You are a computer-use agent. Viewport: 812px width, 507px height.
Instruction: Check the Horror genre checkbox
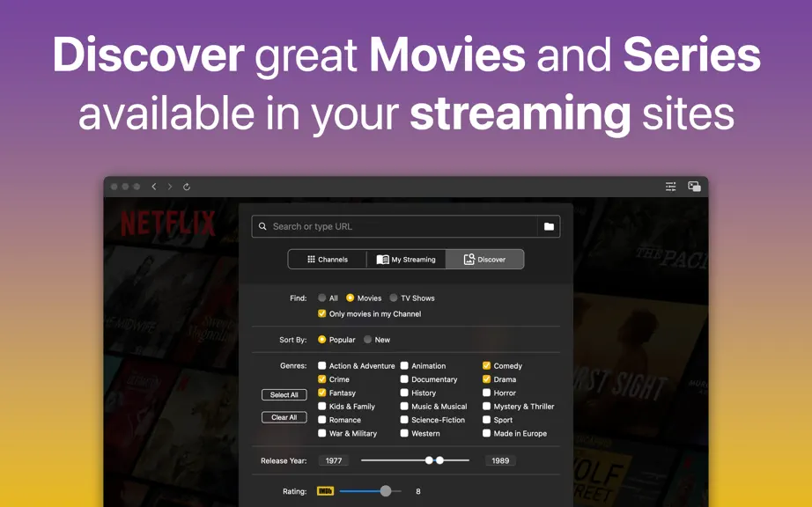coord(486,393)
